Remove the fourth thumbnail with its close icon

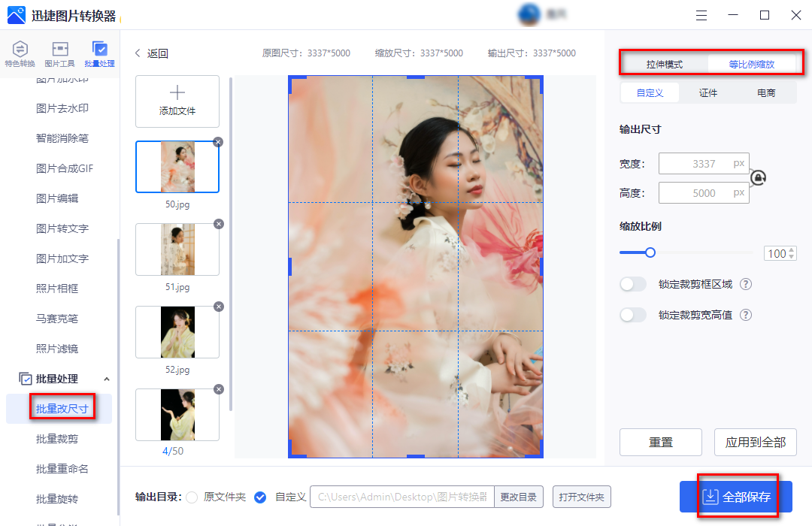(219, 389)
